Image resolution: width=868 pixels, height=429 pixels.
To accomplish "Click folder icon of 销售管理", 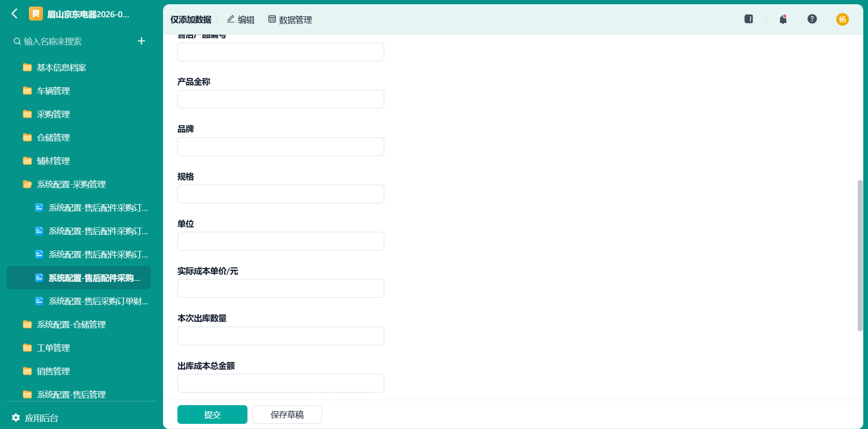I will pyautogui.click(x=28, y=371).
